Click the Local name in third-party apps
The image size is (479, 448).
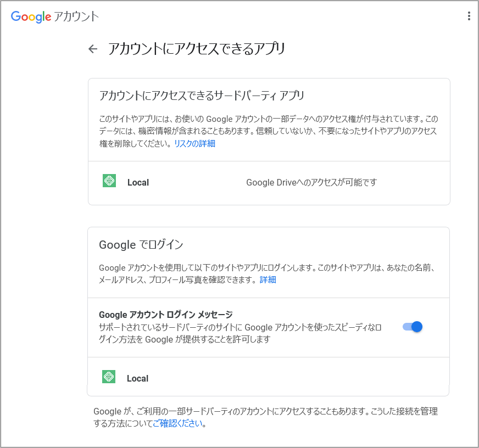point(138,183)
